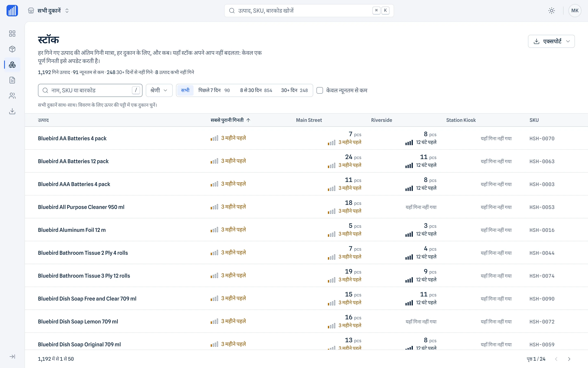Open the document icon in sidebar

12,80
